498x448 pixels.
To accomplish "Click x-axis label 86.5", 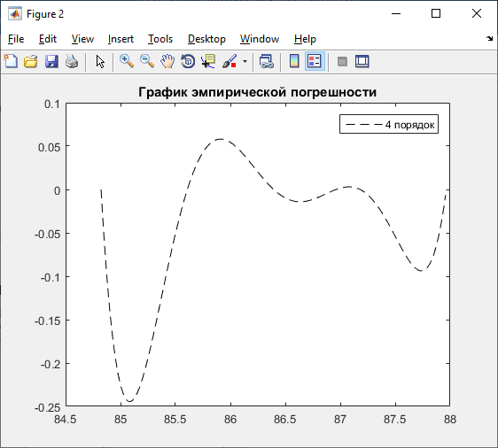I will coord(285,420).
